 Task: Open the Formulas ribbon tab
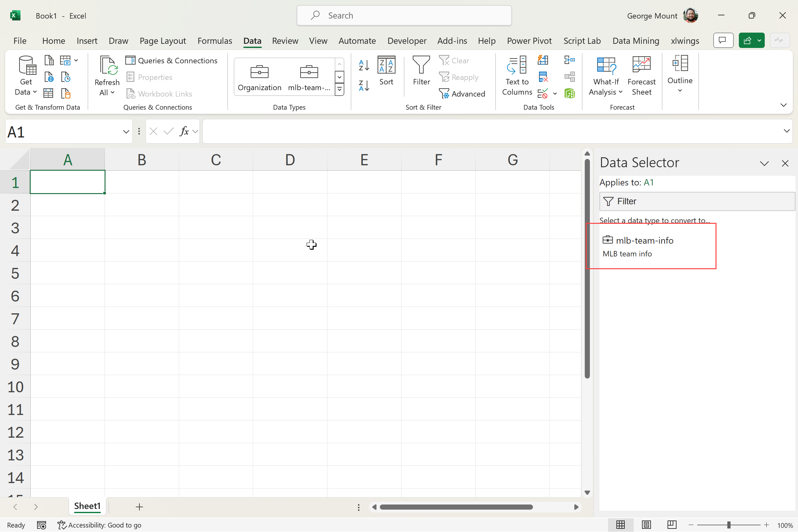click(x=215, y=41)
